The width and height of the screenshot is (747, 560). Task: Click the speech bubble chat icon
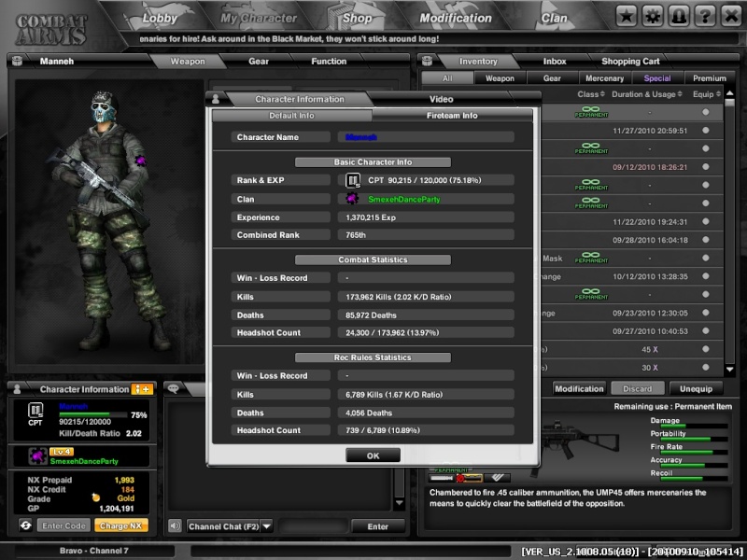pos(173,388)
